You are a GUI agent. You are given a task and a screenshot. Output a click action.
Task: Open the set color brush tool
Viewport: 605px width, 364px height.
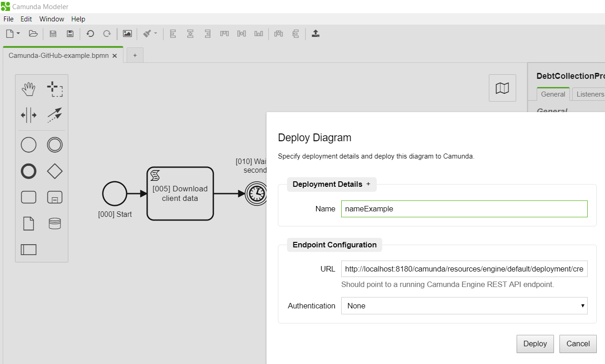147,33
